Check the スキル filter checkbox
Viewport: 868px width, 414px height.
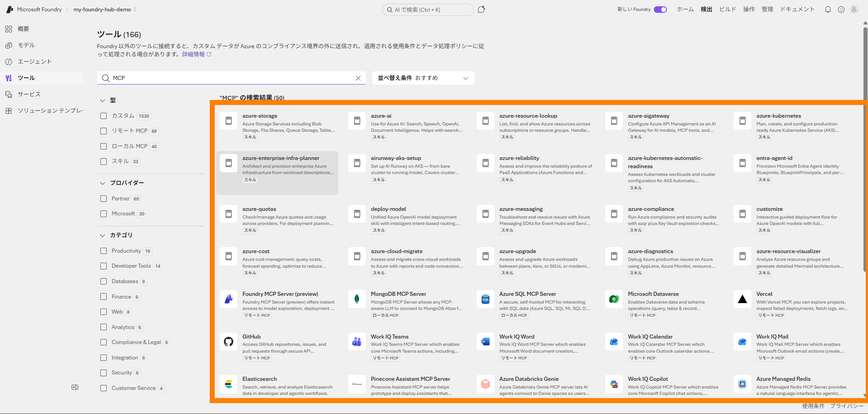click(x=104, y=161)
